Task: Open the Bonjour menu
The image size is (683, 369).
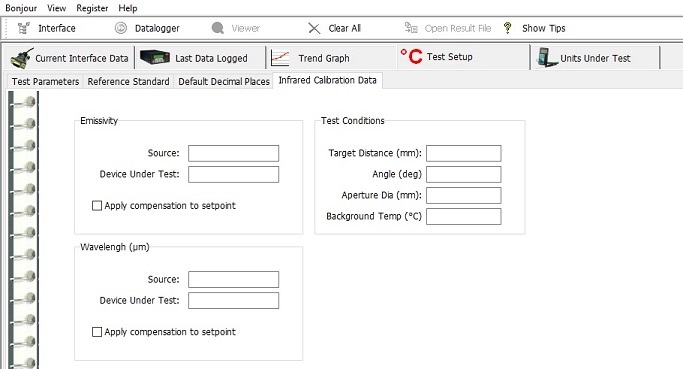Action: click(x=21, y=8)
